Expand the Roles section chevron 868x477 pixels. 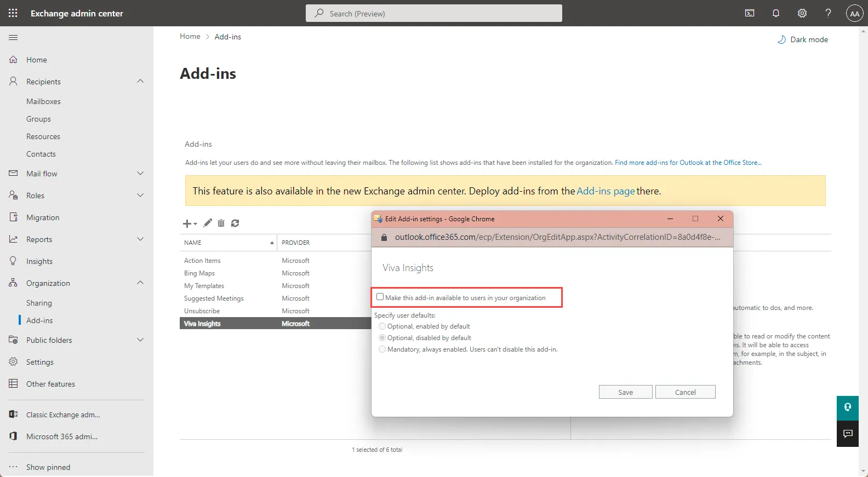click(x=140, y=196)
